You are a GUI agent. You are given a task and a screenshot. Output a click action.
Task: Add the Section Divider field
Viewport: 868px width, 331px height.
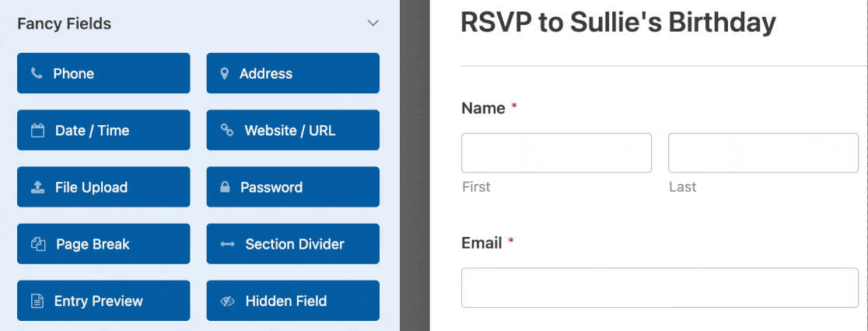[x=293, y=244]
